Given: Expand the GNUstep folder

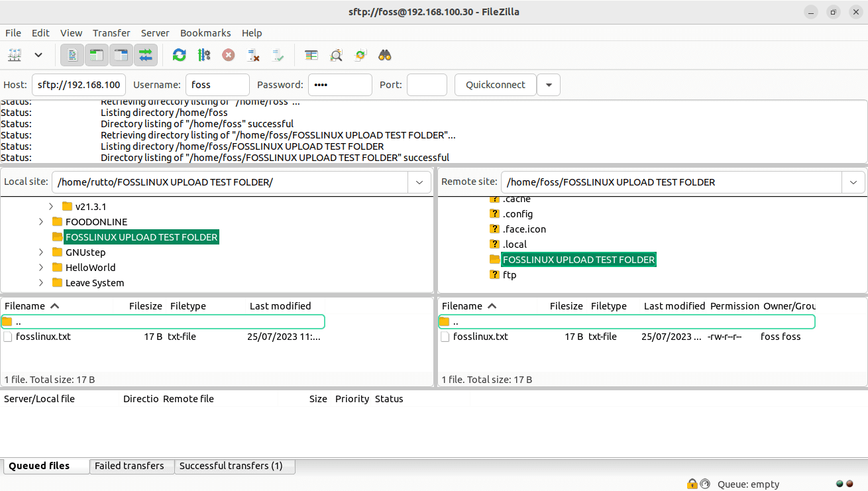Looking at the screenshot, I should (x=41, y=252).
